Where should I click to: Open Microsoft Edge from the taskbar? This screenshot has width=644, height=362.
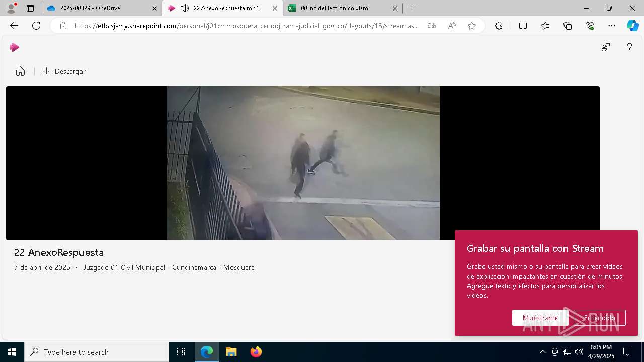pyautogui.click(x=207, y=352)
